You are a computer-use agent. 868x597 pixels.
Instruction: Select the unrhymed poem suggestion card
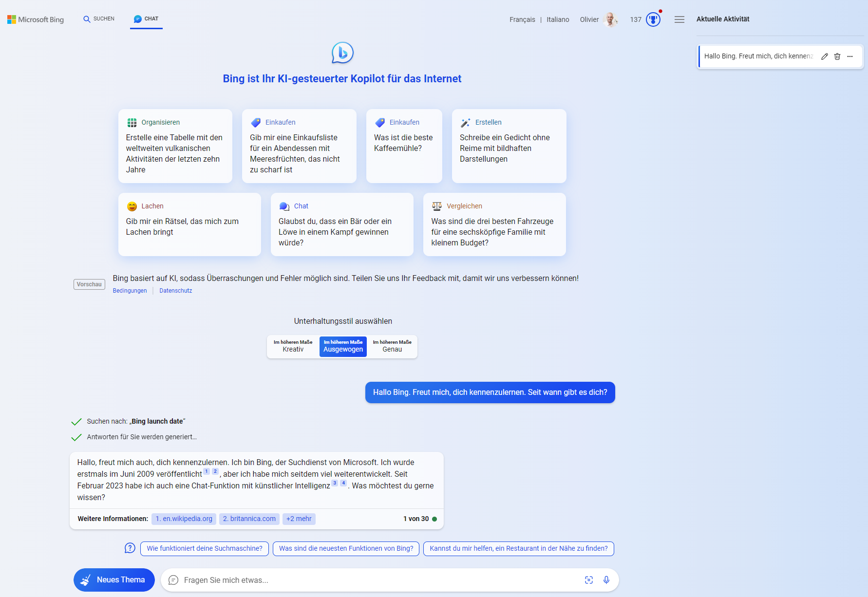[x=509, y=146]
